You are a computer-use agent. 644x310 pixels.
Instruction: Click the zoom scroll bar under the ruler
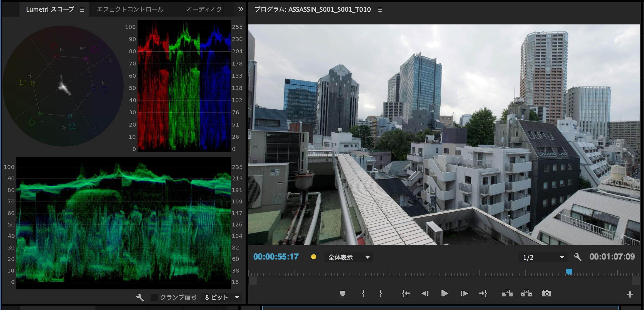click(x=445, y=281)
